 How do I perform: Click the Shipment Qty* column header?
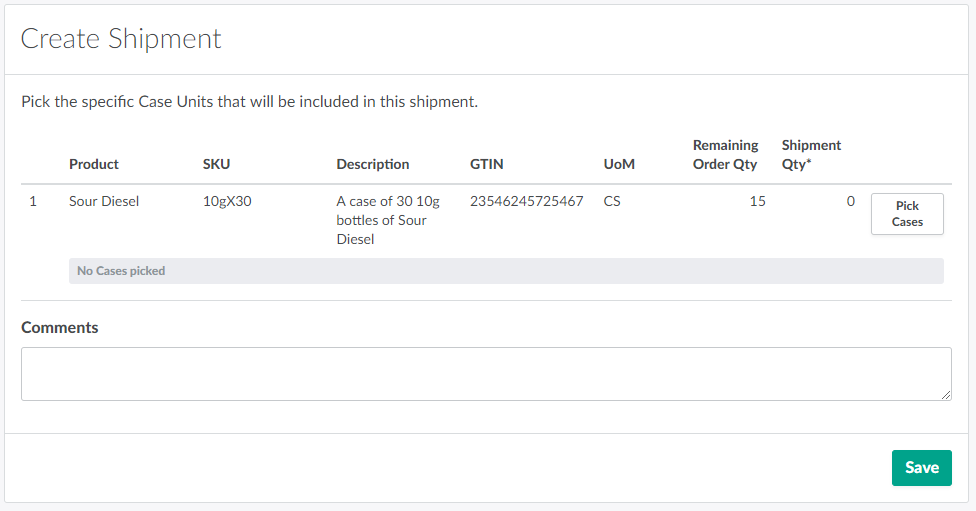(811, 155)
